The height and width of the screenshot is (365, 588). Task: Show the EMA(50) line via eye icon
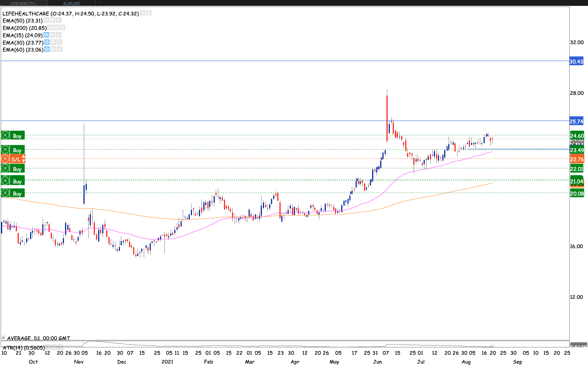click(x=46, y=21)
